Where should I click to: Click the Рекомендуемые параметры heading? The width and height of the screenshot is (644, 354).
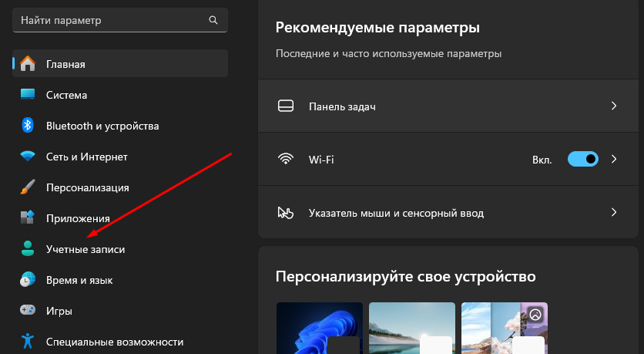[x=377, y=28]
